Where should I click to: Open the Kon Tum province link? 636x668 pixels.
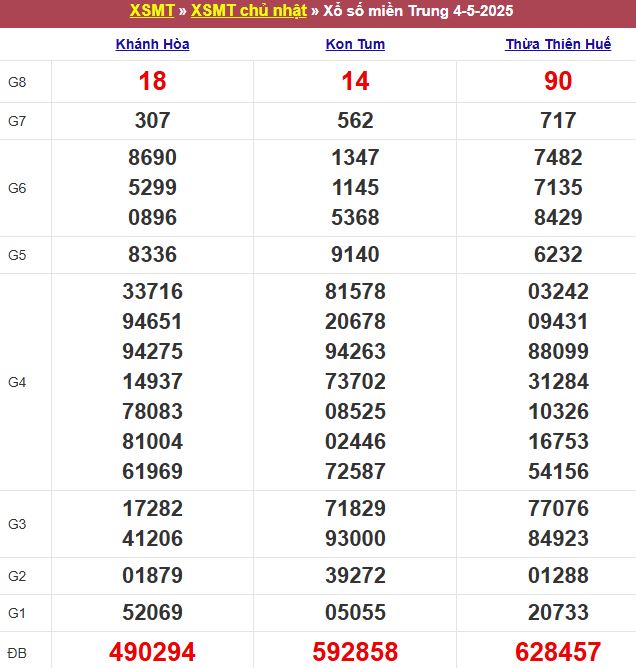[355, 44]
